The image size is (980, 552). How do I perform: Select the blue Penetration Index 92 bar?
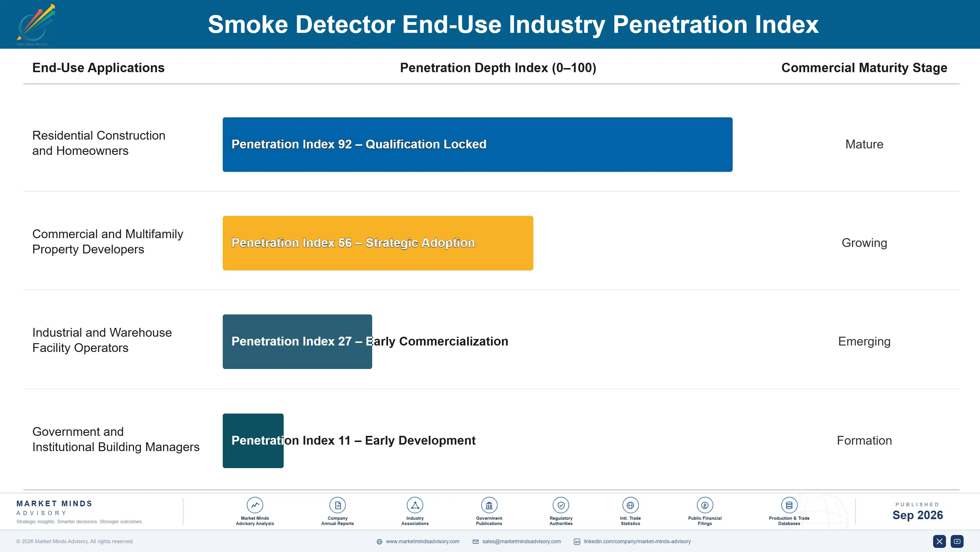pos(477,145)
